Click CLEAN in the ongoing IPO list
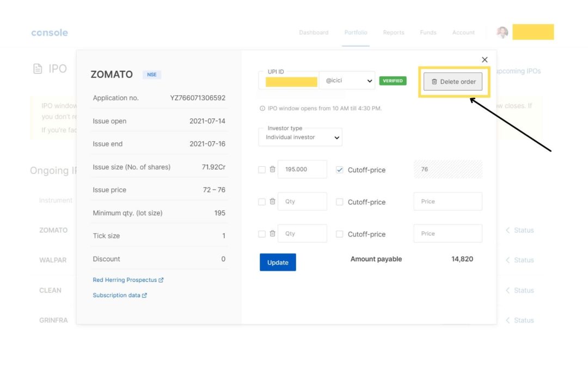This screenshot has height=368, width=588. pyautogui.click(x=50, y=290)
